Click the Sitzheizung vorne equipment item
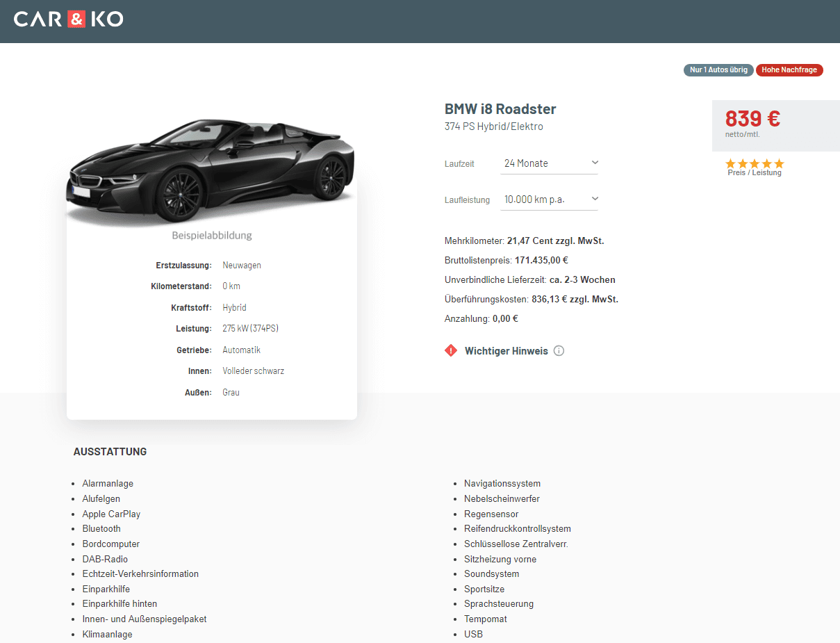This screenshot has width=840, height=643. (500, 560)
